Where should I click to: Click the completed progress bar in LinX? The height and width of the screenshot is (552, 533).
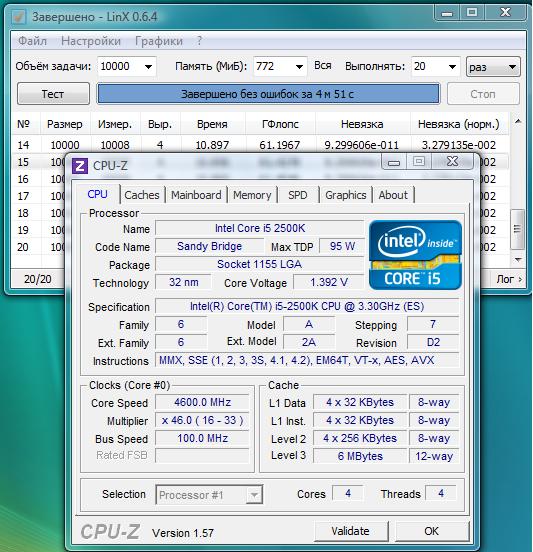[x=268, y=94]
